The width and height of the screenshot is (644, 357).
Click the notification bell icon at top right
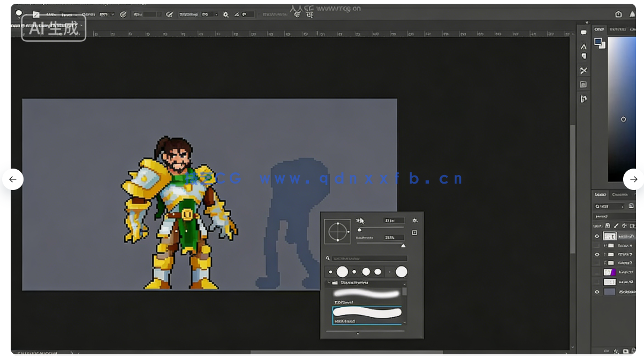coord(632,14)
